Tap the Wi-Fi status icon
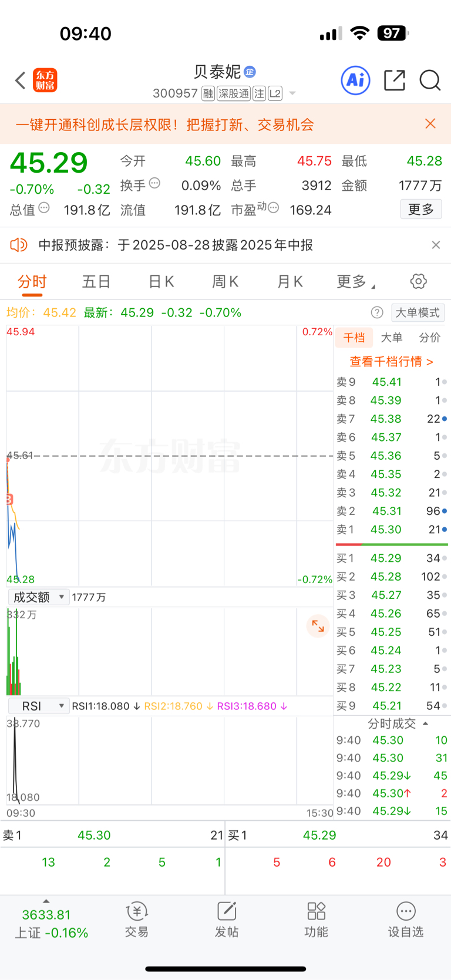Viewport: 451px width, 980px height. pos(359,33)
